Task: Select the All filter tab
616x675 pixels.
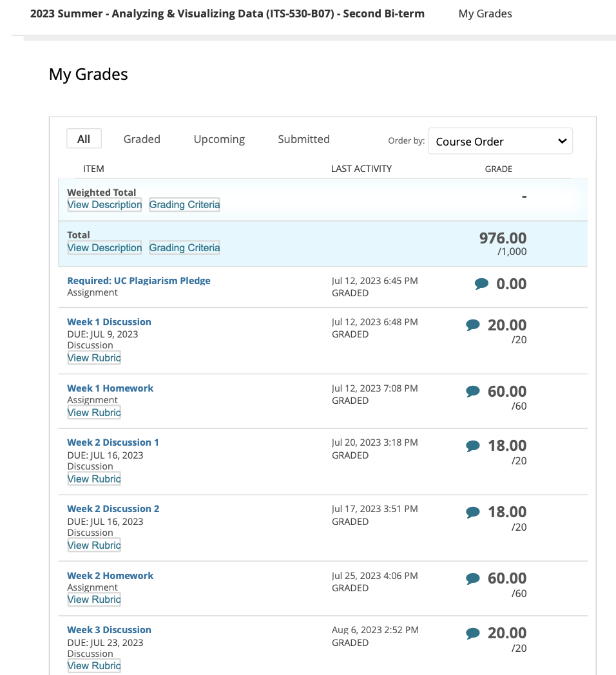Action: [x=84, y=139]
